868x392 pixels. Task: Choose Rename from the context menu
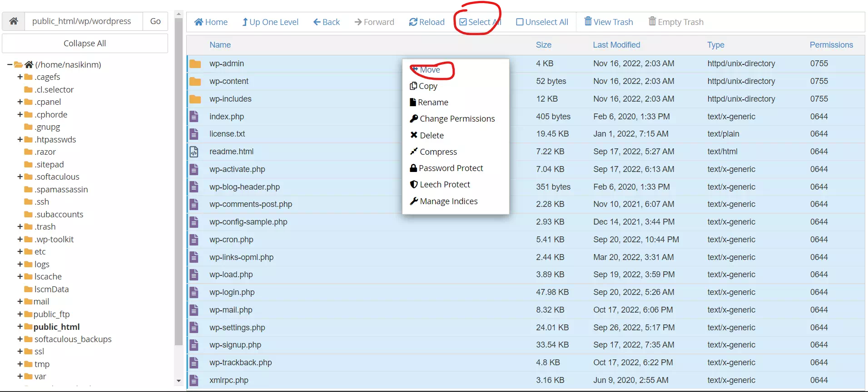pos(429,103)
